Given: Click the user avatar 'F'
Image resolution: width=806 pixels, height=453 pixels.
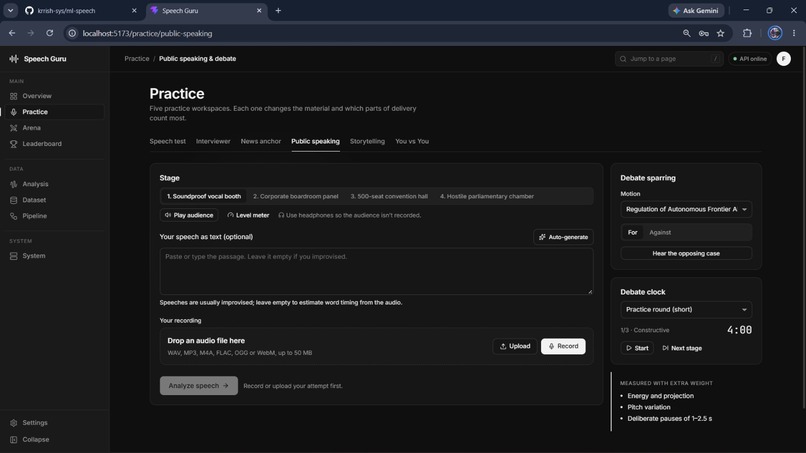Looking at the screenshot, I should tap(783, 59).
